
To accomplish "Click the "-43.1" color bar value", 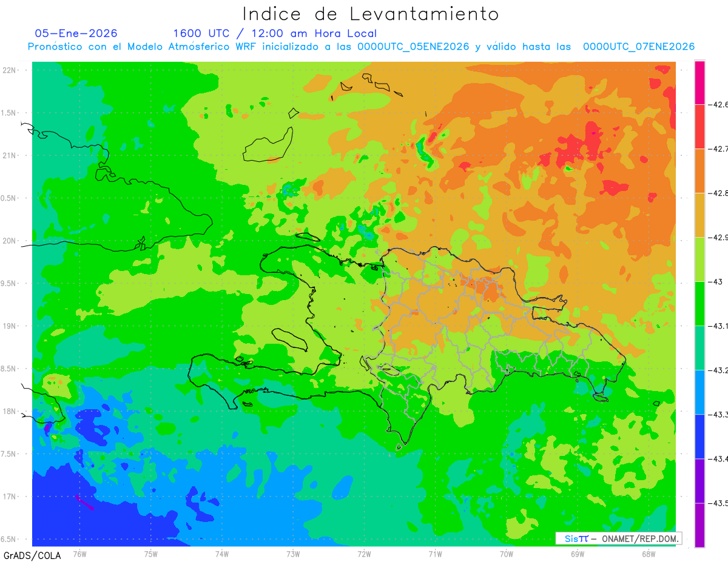I will click(718, 326).
